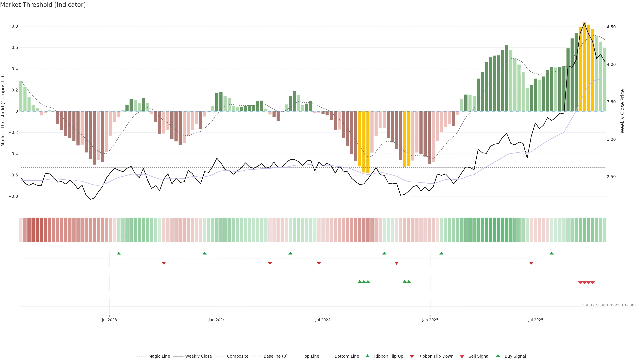Toggle the Top Line legend entry
This screenshot has width=644, height=362.
tap(311, 356)
